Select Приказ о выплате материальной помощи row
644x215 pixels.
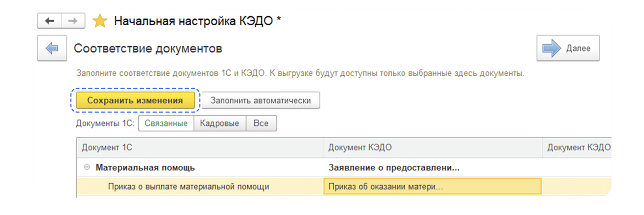coord(344,187)
